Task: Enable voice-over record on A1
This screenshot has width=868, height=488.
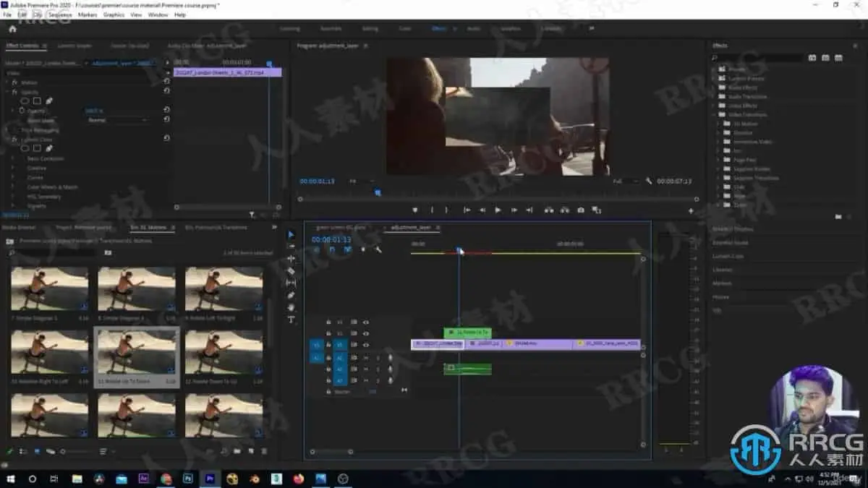Action: (391, 357)
